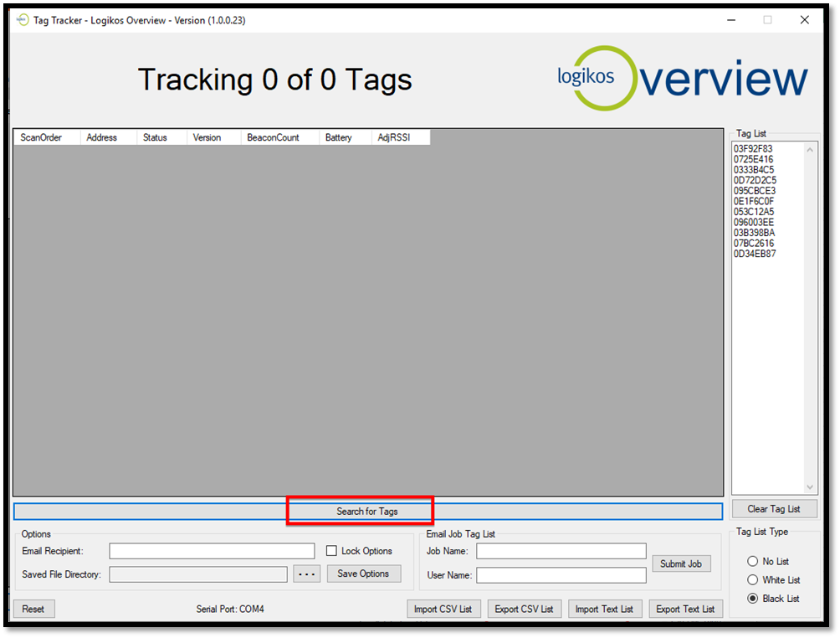The width and height of the screenshot is (840, 638).
Task: Enable the Lock Options checkbox
Action: [332, 551]
